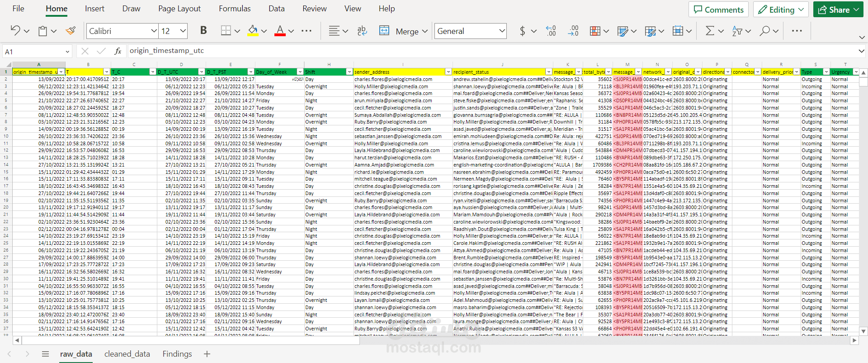868x363 pixels.
Task: Toggle Bold formatting
Action: point(203,30)
